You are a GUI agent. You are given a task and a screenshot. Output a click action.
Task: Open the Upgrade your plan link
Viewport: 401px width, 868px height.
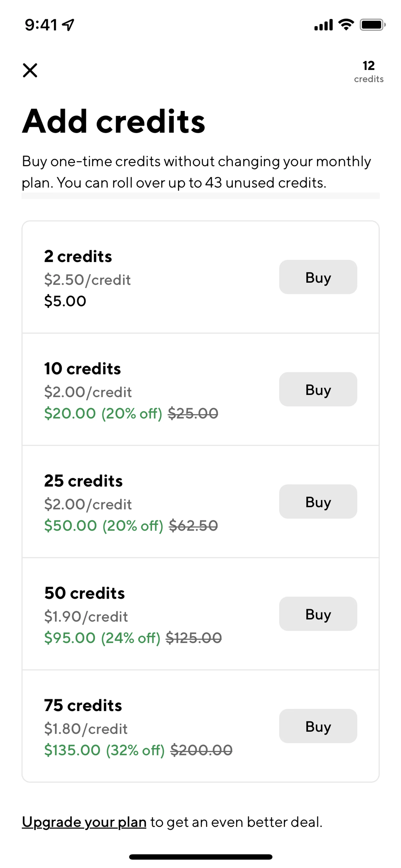tap(84, 822)
